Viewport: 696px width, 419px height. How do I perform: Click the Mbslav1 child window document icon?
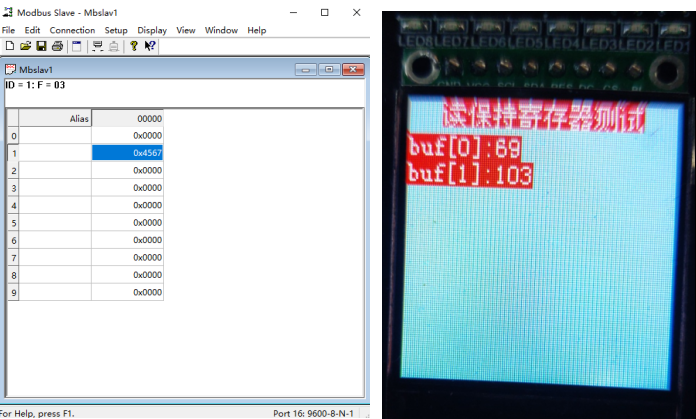[10, 69]
